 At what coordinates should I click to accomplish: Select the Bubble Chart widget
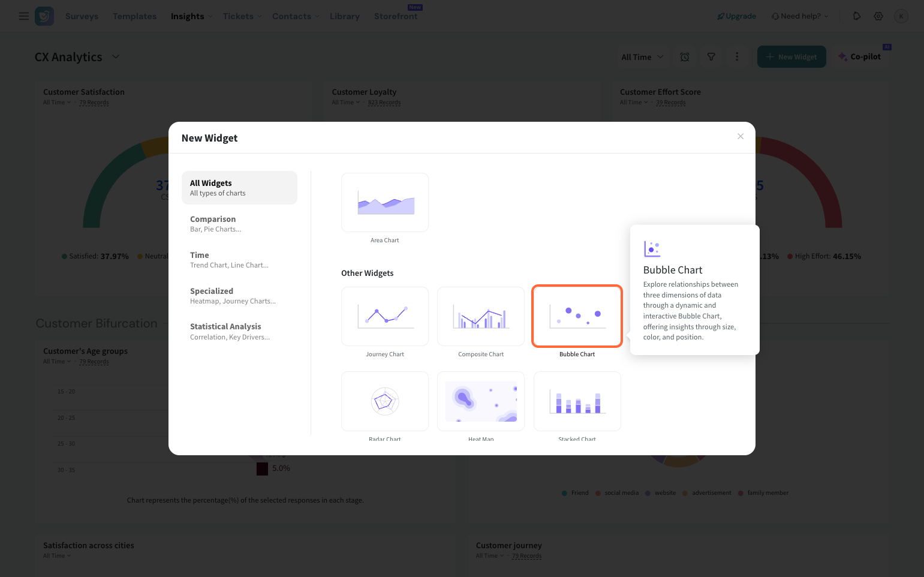tap(577, 316)
